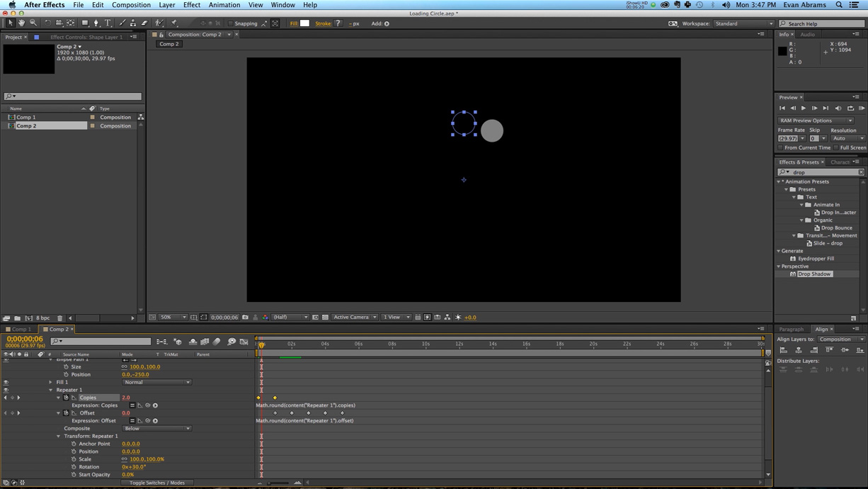
Task: Toggle visibility eye of Repeater 1
Action: click(6, 390)
